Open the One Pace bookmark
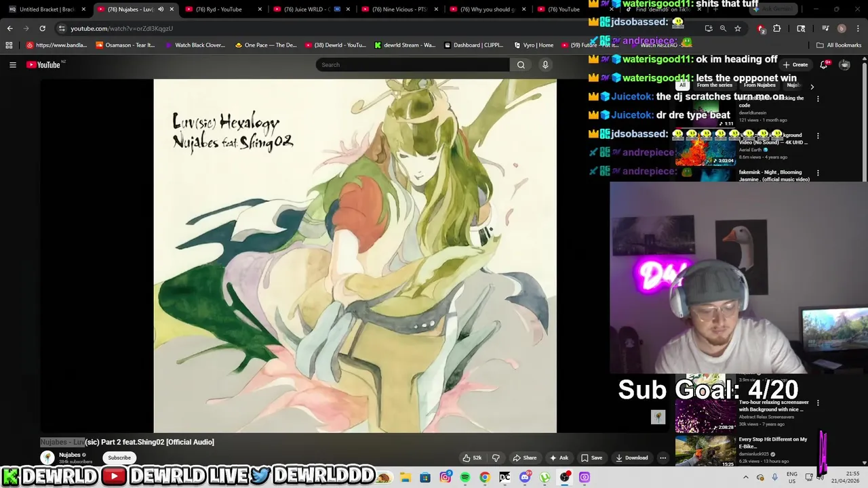 click(x=266, y=45)
